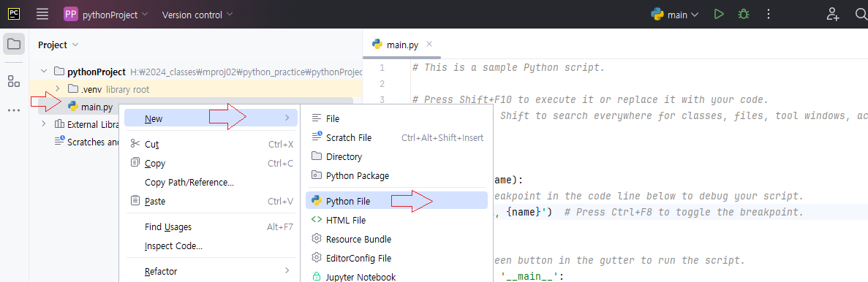Open the Code With Me user icon

(x=833, y=15)
